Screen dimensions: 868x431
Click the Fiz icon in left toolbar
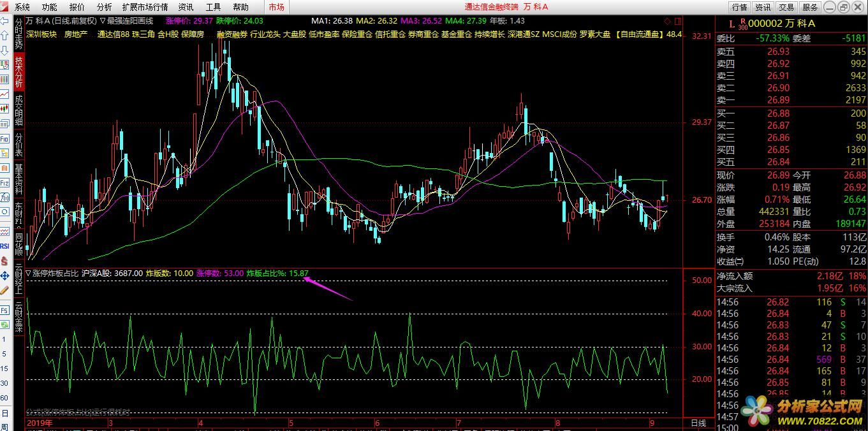coord(5,184)
